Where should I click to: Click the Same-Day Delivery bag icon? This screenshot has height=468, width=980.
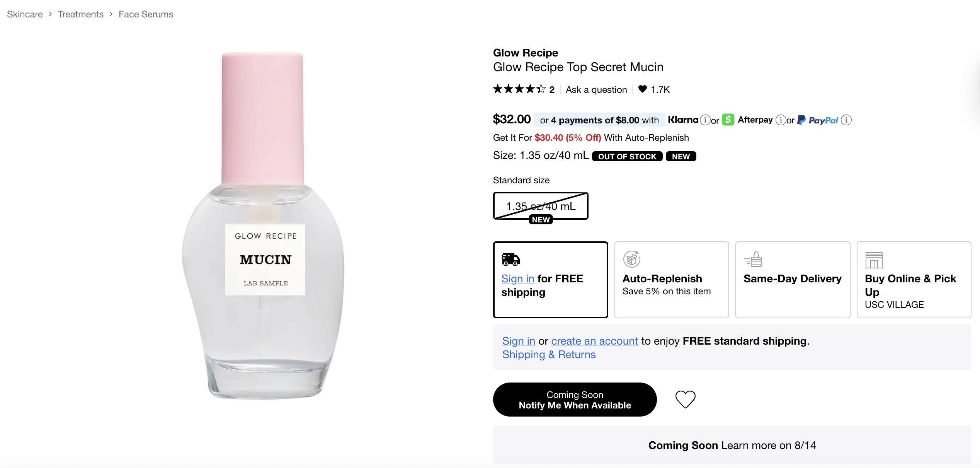point(753,259)
